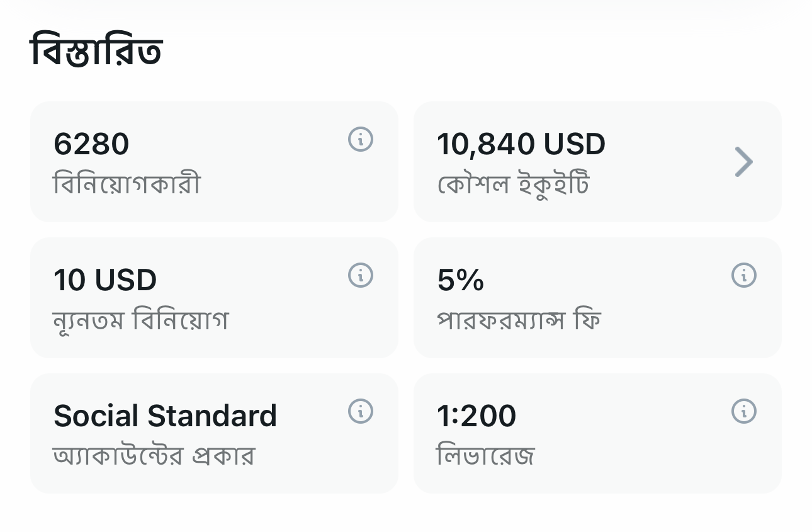Show info for 5% performance fee

743,275
